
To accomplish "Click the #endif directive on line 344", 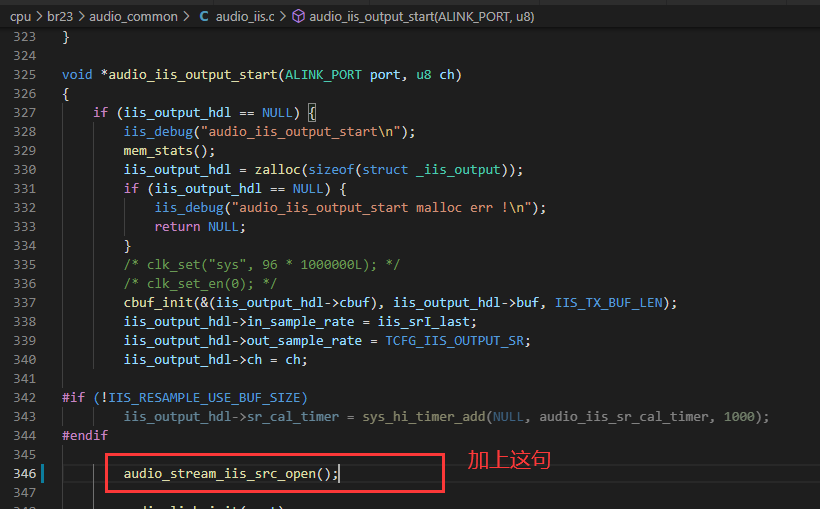I will coord(85,436).
